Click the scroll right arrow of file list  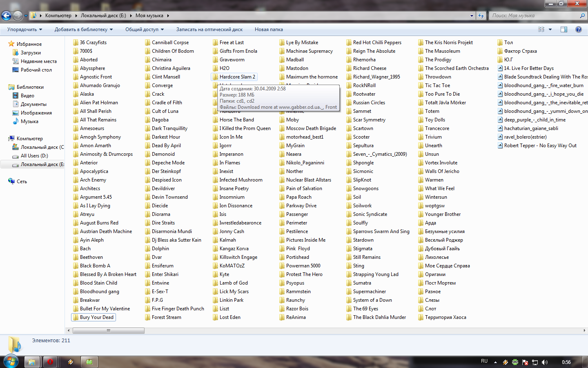585,330
